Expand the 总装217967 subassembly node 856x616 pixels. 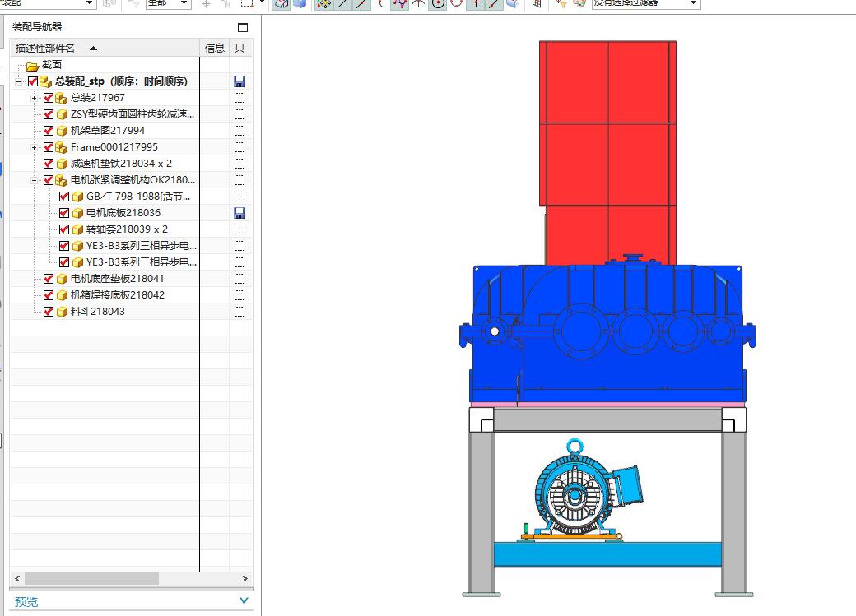coord(34,98)
